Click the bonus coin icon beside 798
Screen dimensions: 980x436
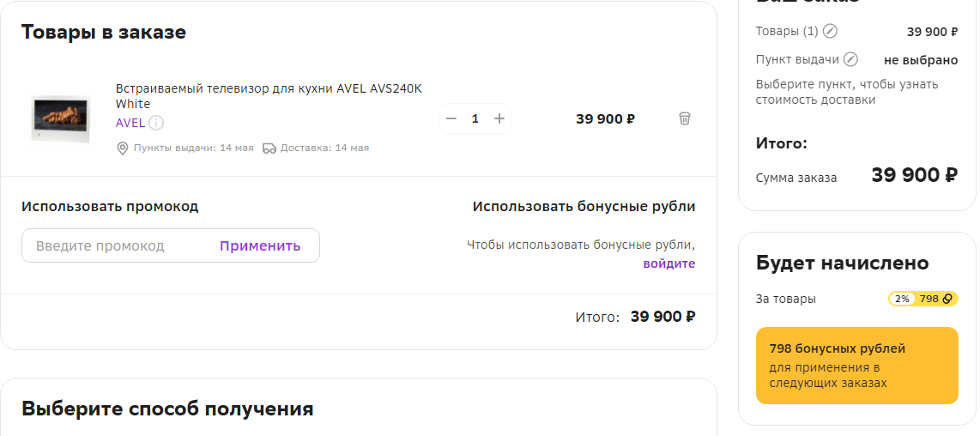tap(947, 299)
